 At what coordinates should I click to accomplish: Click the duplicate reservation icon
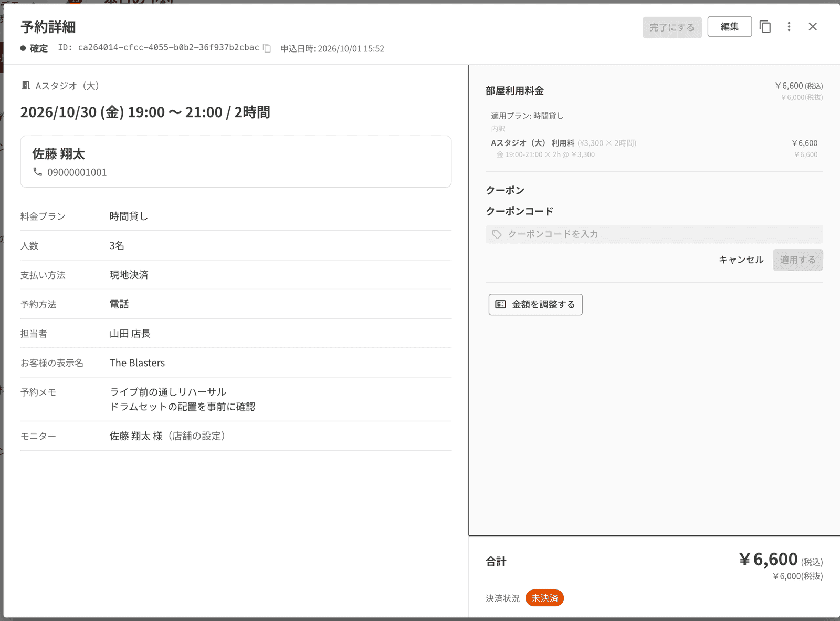tap(765, 27)
